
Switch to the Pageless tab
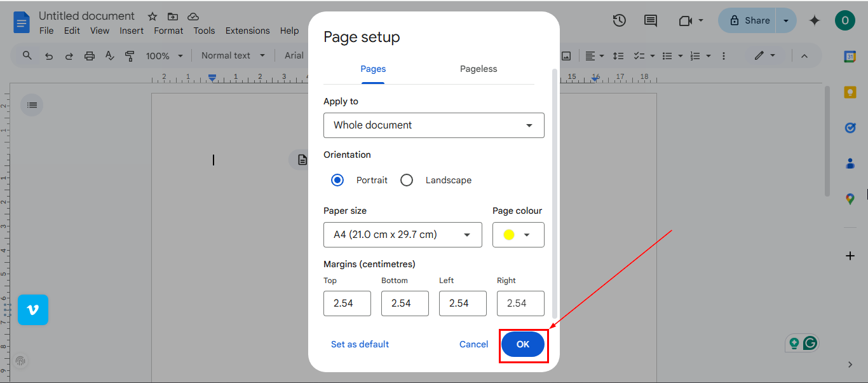[478, 69]
